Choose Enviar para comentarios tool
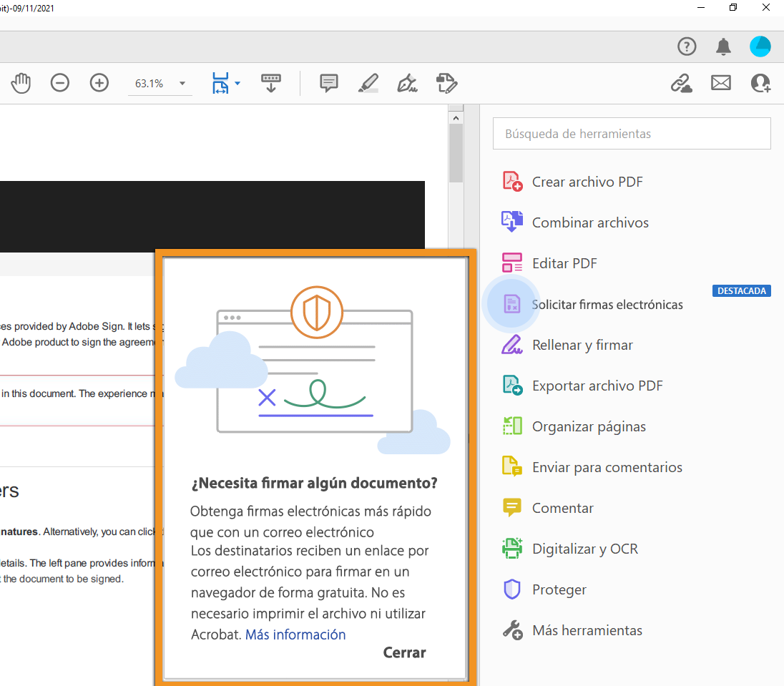This screenshot has width=784, height=686. tap(592, 468)
